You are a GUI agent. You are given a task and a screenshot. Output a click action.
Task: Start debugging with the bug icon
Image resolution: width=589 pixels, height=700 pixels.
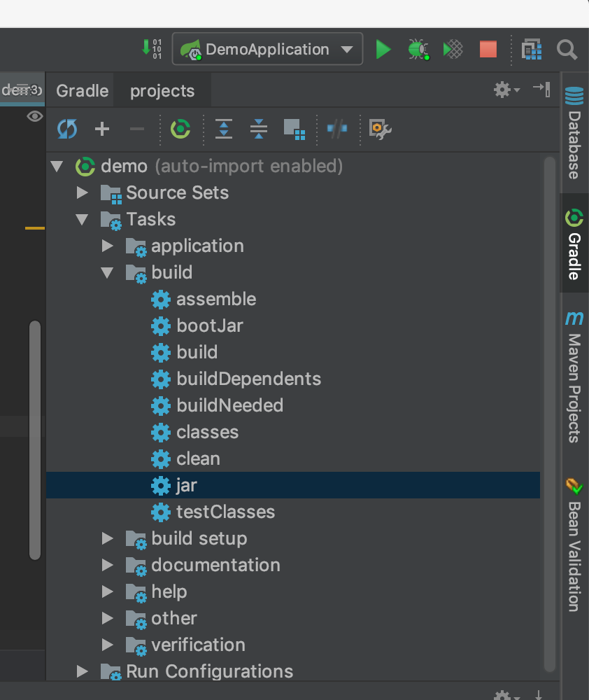418,49
